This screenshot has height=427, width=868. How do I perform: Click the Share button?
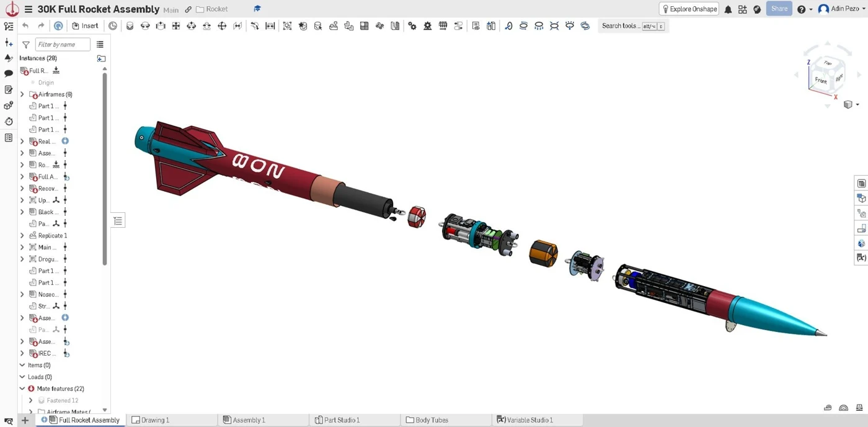[x=779, y=9]
